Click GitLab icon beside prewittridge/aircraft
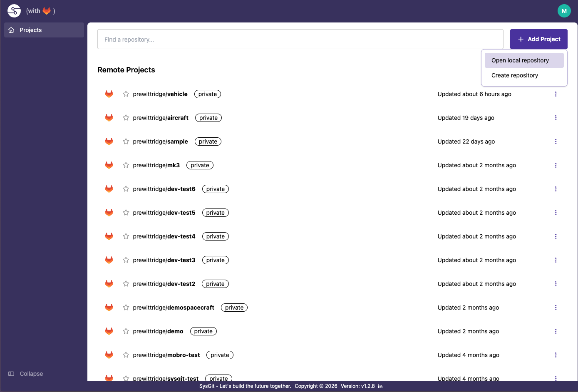The height and width of the screenshot is (392, 578). 109,118
